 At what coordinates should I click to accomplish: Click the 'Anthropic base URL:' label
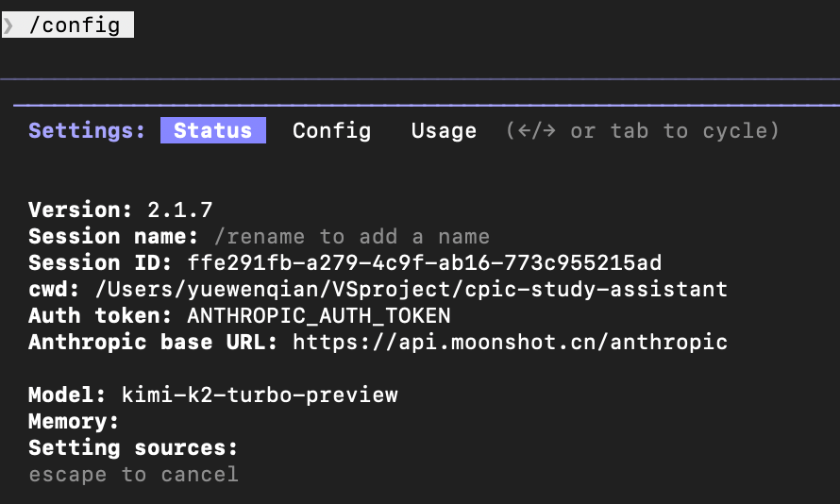(153, 342)
